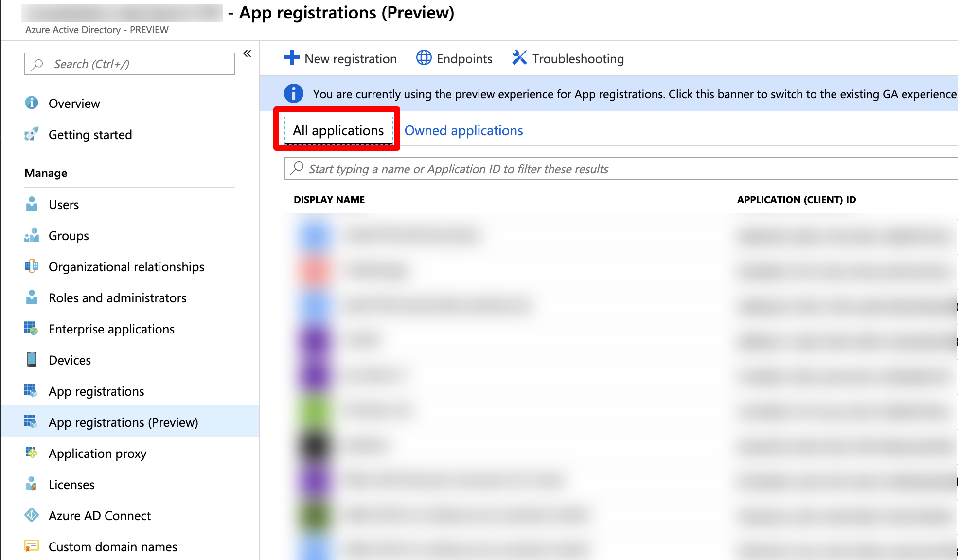Select the Devices icon in sidebar
The width and height of the screenshot is (958, 560).
[x=32, y=360]
